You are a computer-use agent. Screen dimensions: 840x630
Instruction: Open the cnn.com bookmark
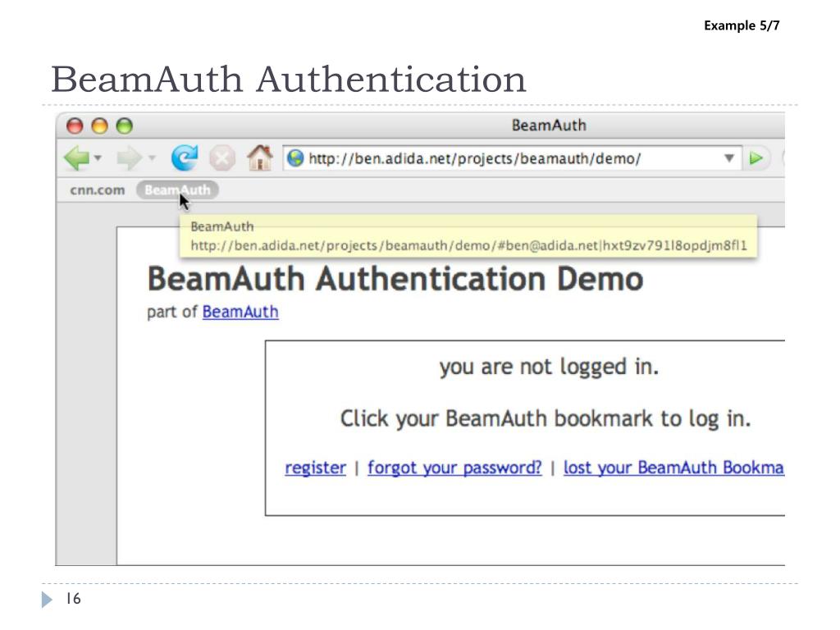pyautogui.click(x=98, y=190)
